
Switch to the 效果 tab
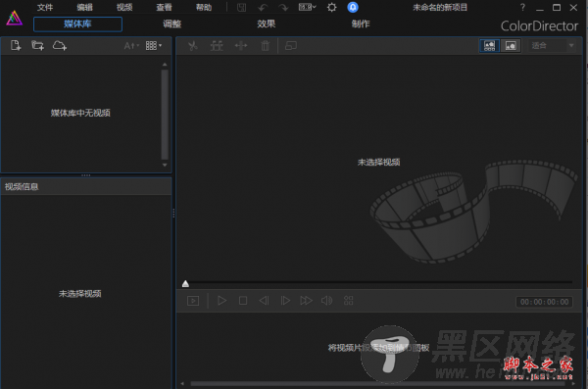(x=267, y=24)
